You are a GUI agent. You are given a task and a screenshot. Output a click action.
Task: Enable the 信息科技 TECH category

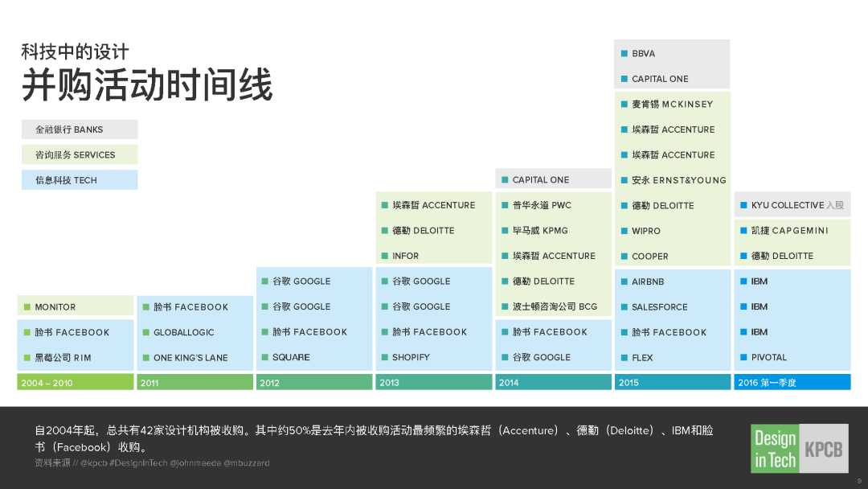[x=79, y=179]
